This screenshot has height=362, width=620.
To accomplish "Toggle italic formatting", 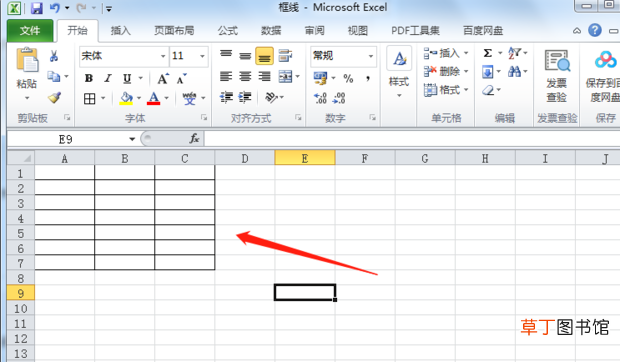I will 108,78.
